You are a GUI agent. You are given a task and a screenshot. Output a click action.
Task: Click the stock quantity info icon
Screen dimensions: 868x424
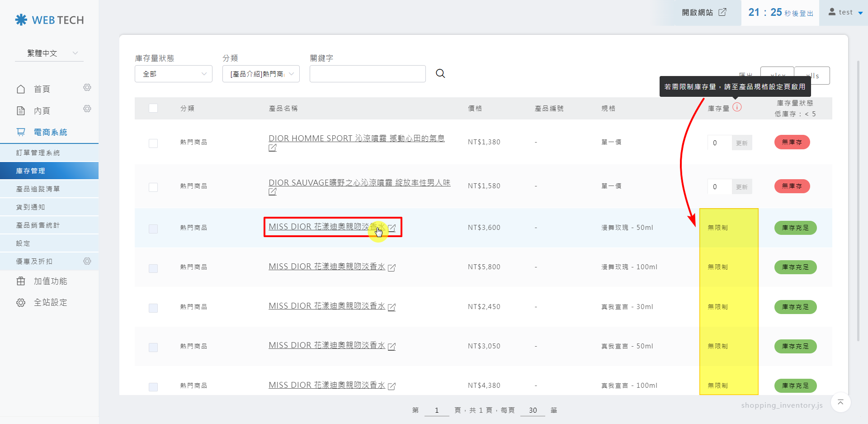[x=737, y=107]
